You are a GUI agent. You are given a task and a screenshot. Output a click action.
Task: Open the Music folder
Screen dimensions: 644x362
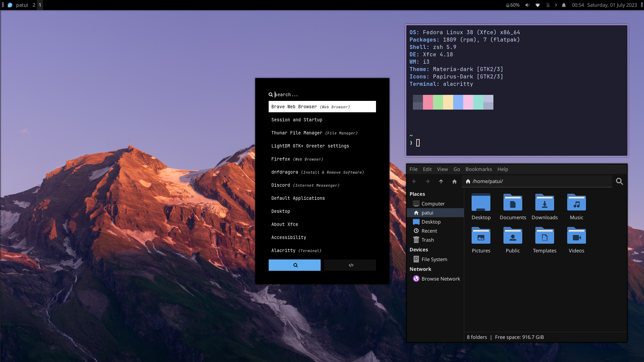pyautogui.click(x=576, y=203)
